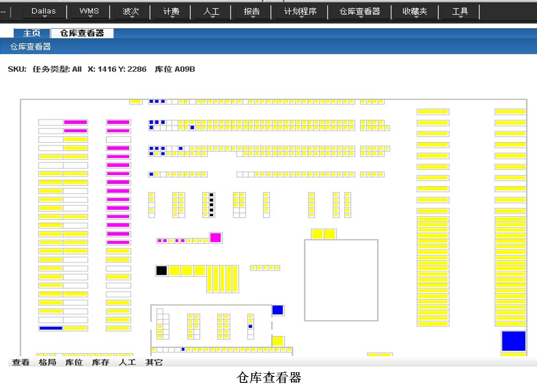Select the large black square location block
The width and height of the screenshot is (537, 392).
(x=161, y=271)
